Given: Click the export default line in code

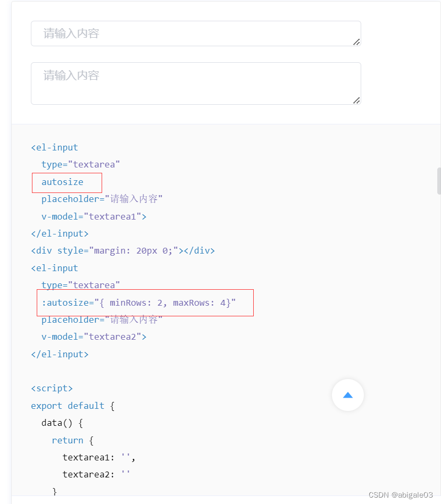Looking at the screenshot, I should tap(73, 406).
